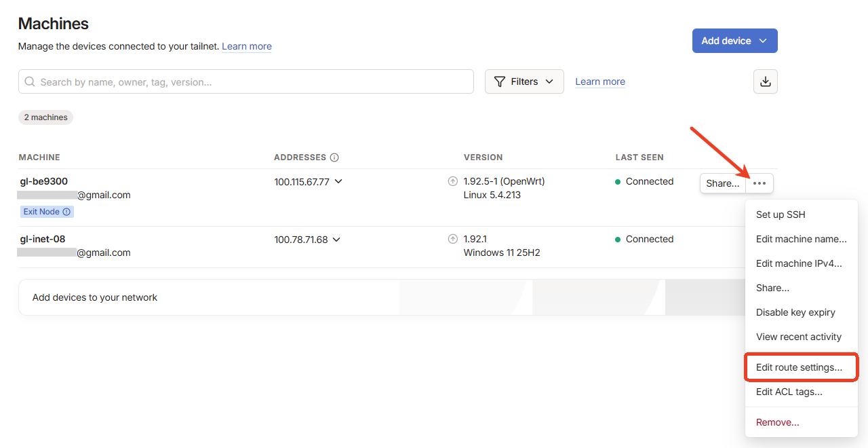Image resolution: width=868 pixels, height=448 pixels.
Task: Click Connected status for gl-be9300
Action: click(644, 181)
